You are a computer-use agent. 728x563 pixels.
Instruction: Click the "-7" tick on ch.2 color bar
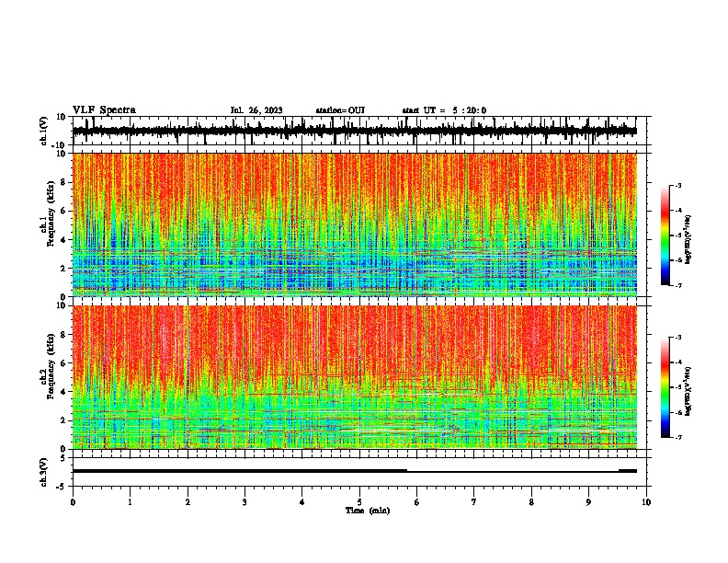click(x=678, y=437)
